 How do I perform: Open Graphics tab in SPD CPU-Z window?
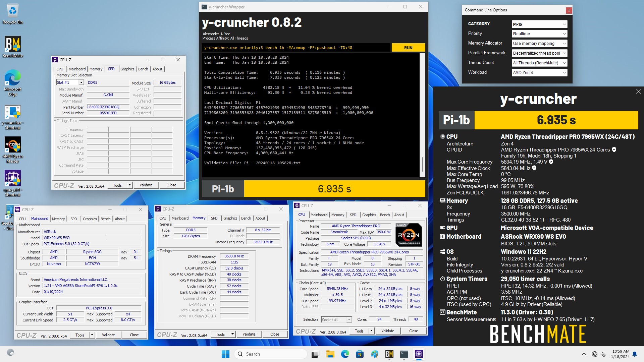[x=127, y=69]
